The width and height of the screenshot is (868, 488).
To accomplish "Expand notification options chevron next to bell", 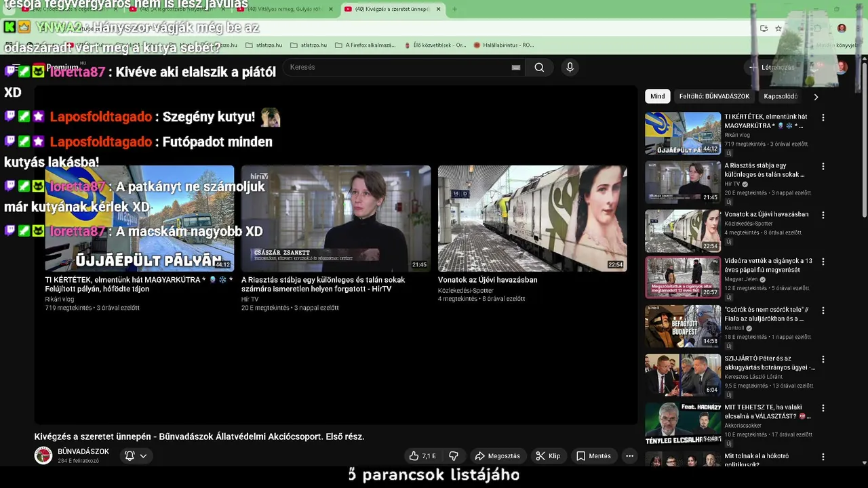I will pos(143,456).
